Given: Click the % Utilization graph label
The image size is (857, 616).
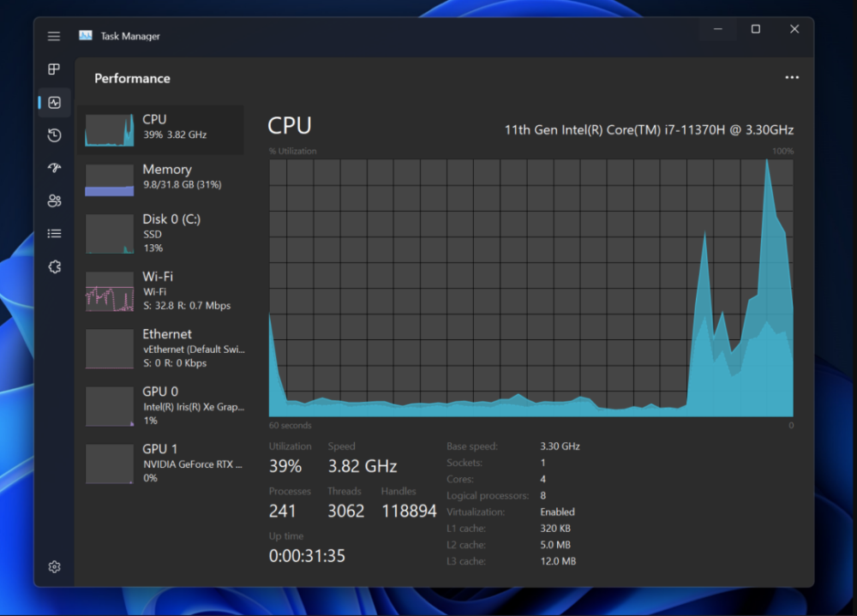Looking at the screenshot, I should point(293,151).
